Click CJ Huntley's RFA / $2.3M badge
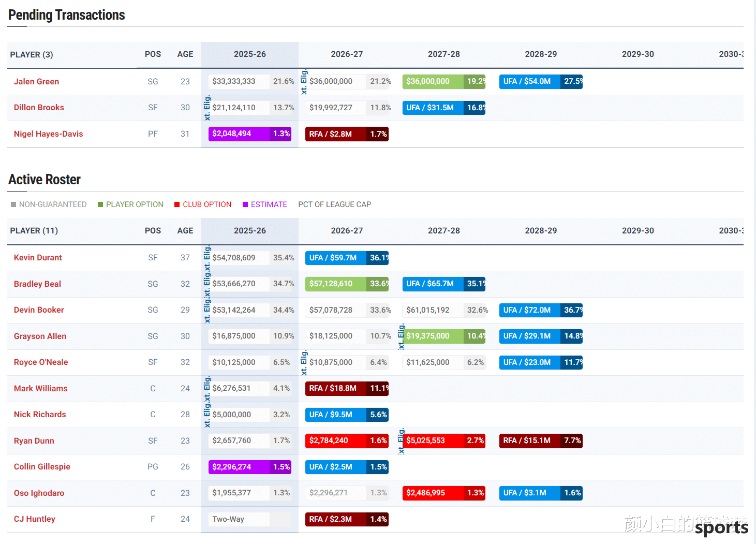Screen dimensions: 756x544 pyautogui.click(x=347, y=519)
